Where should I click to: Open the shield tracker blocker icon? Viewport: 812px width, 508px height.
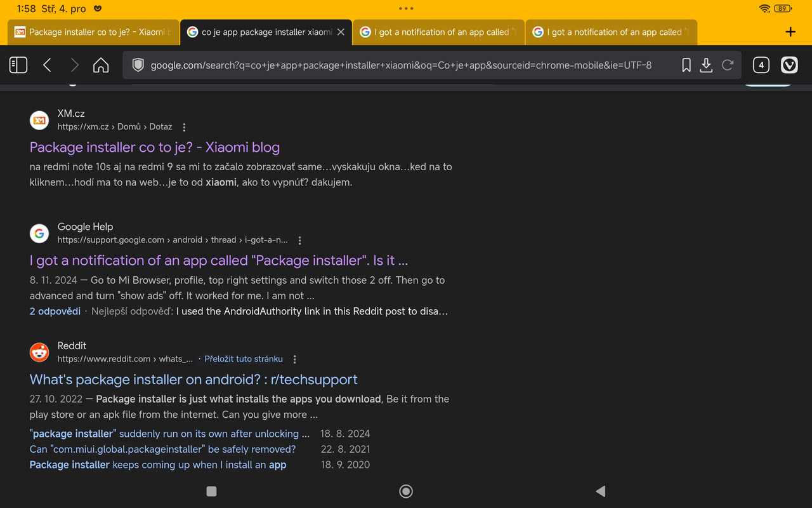coord(138,65)
